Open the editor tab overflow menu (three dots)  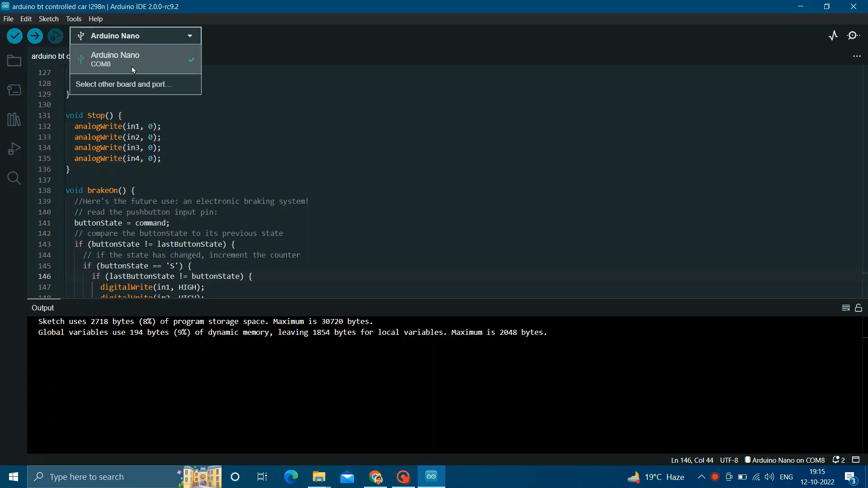857,56
